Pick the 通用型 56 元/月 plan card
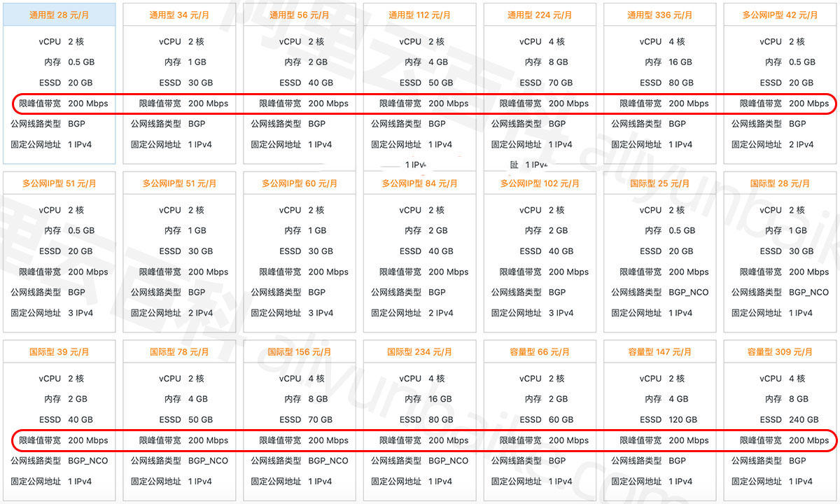Viewport: 840px width, 504px height. pos(300,83)
